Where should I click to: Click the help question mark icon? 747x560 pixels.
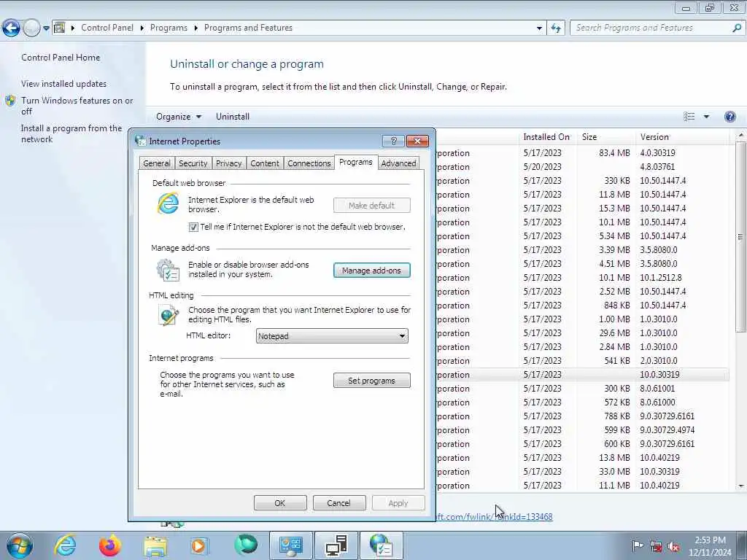click(x=729, y=117)
